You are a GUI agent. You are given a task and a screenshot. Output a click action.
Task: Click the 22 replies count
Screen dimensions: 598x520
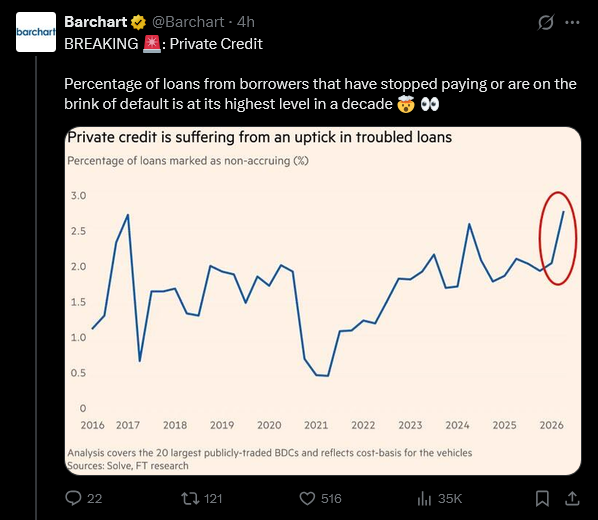click(95, 499)
